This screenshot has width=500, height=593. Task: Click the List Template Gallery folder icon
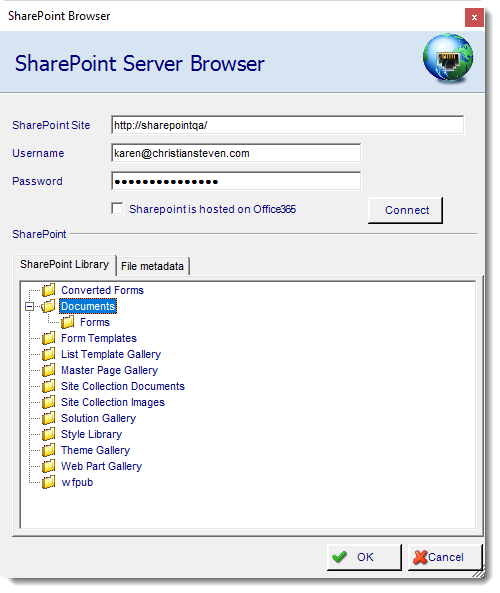(48, 354)
